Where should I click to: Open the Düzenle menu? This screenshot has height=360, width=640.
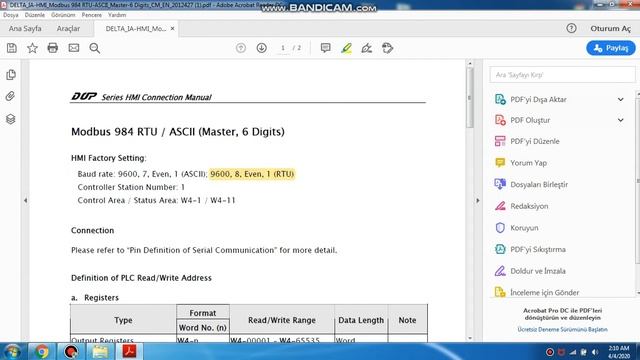35,15
